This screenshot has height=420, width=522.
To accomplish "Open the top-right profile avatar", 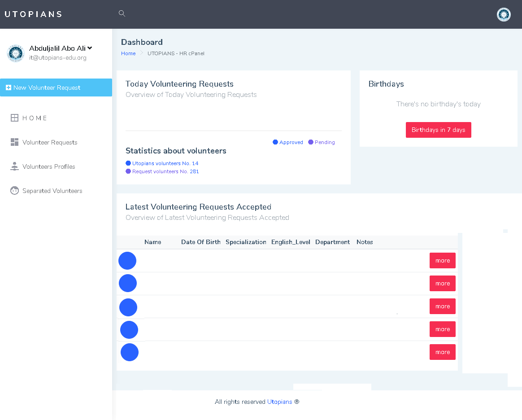I will pos(504,14).
